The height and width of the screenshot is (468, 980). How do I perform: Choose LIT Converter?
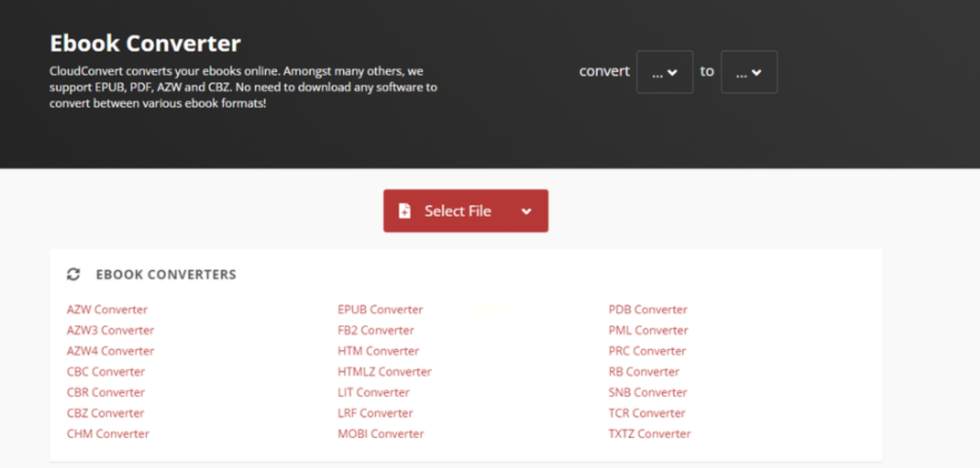[374, 392]
